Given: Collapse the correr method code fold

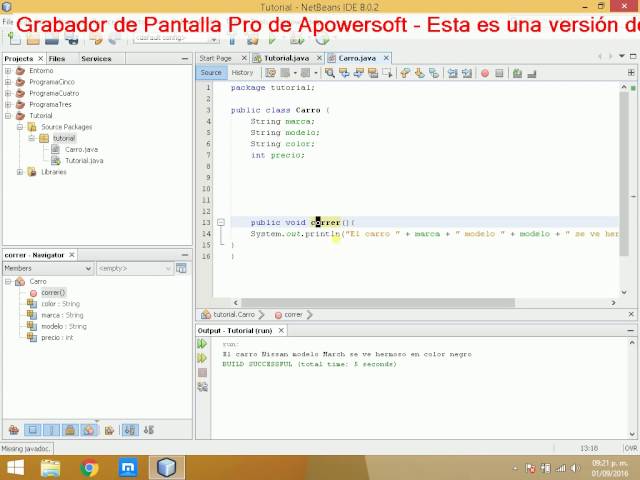Looking at the screenshot, I should 221,222.
